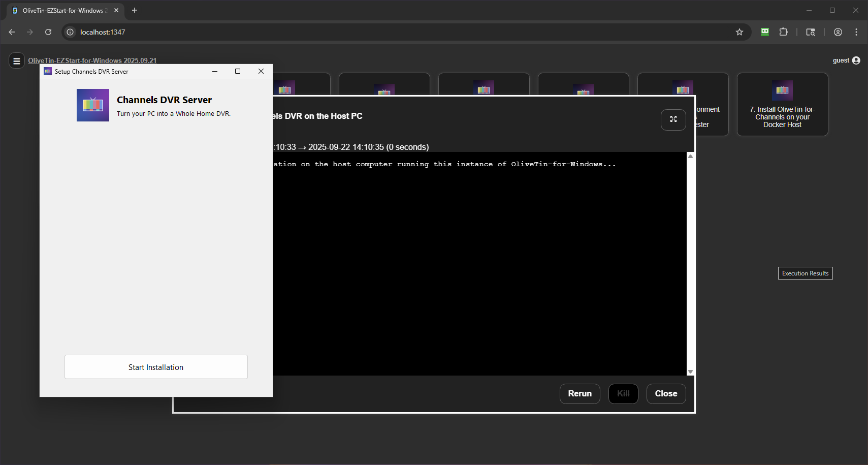
Task: Open a new browser tab
Action: pos(135,10)
